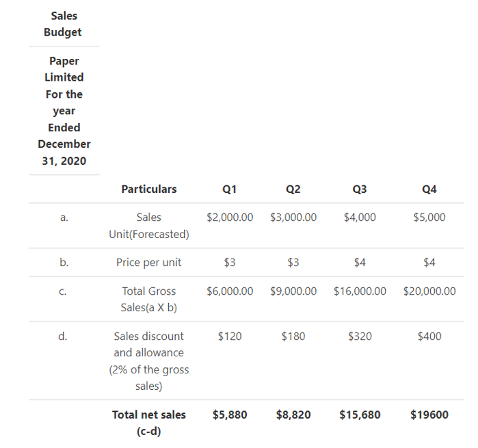
Task: Click the Q4 column header
Action: [x=429, y=189]
